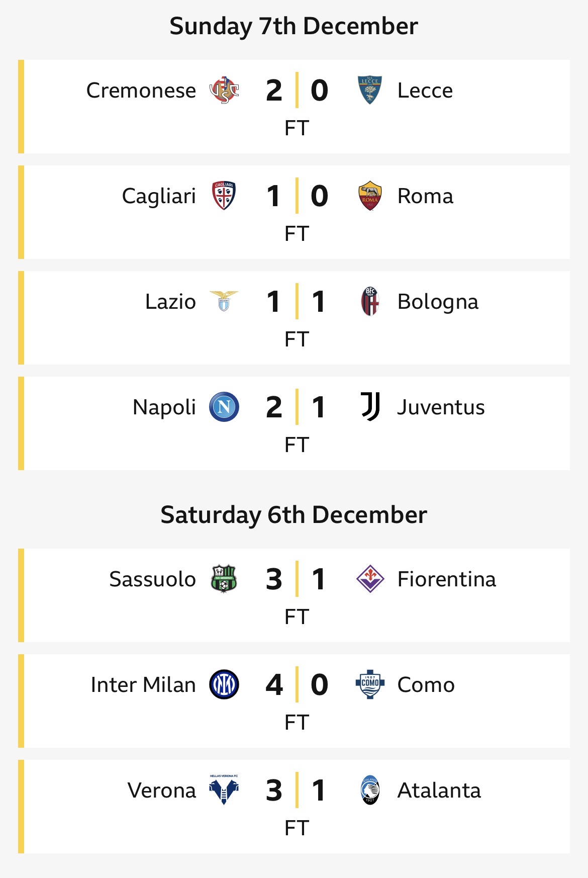Click the Hellas Verona logo
This screenshot has height=878, width=588.
(x=224, y=790)
